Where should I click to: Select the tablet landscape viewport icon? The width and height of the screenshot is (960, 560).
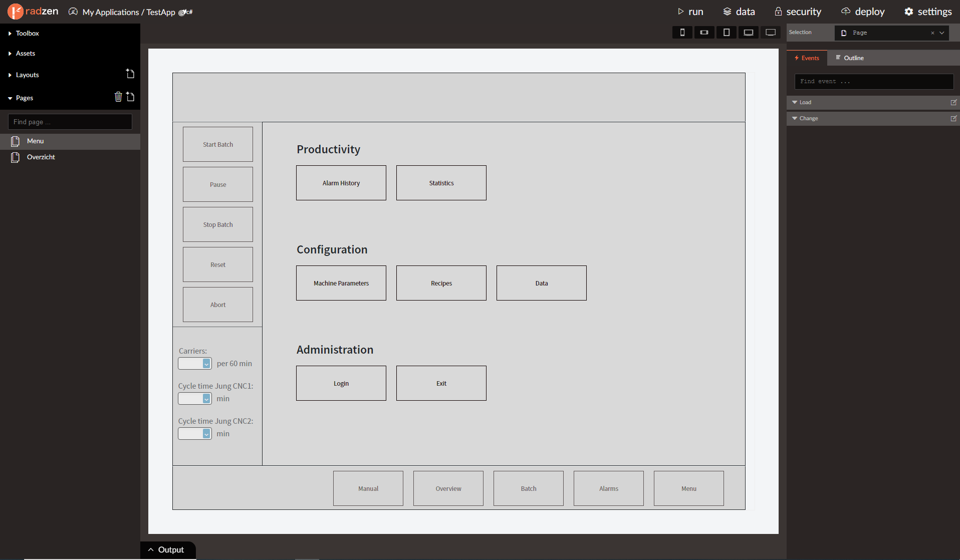(748, 33)
